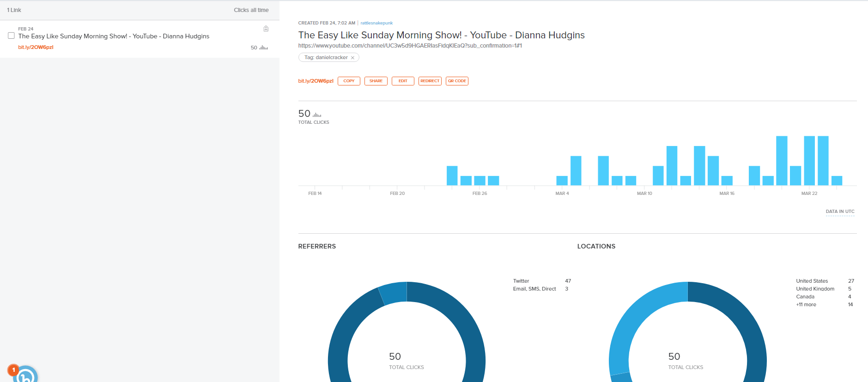868x382 pixels.
Task: Click the first tall bar left of MAR 22
Action: (x=782, y=160)
